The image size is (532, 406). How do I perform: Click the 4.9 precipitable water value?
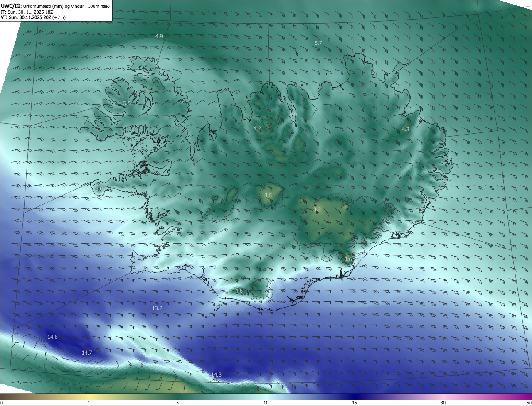point(159,37)
